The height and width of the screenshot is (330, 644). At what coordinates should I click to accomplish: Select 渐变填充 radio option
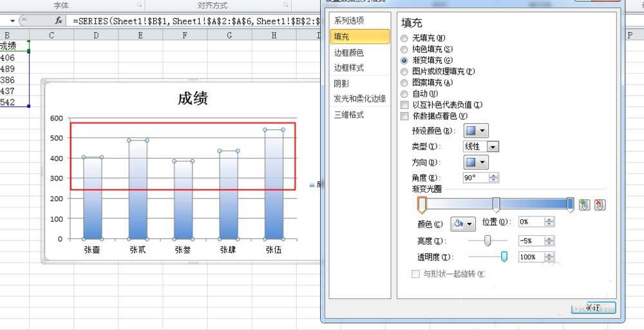tap(404, 61)
